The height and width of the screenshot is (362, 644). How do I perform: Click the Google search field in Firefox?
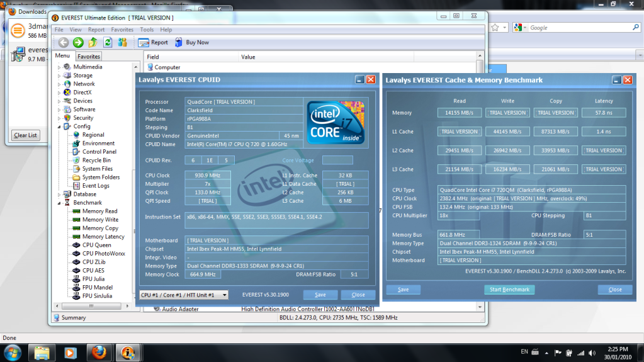point(580,28)
